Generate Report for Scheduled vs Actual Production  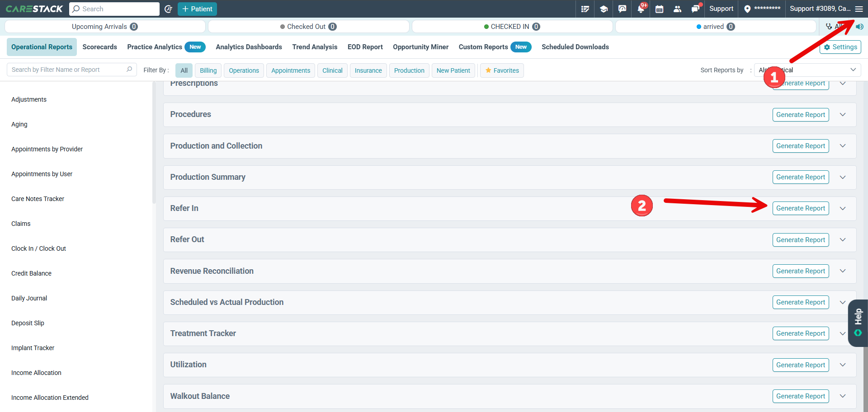point(801,302)
